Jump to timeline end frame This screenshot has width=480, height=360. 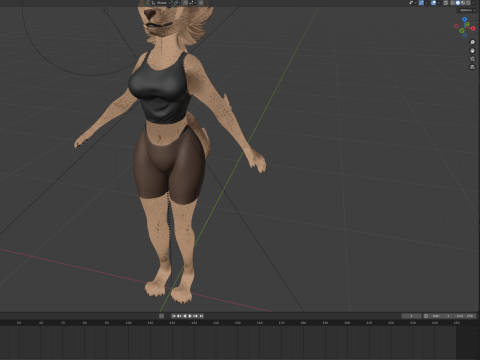(201, 316)
